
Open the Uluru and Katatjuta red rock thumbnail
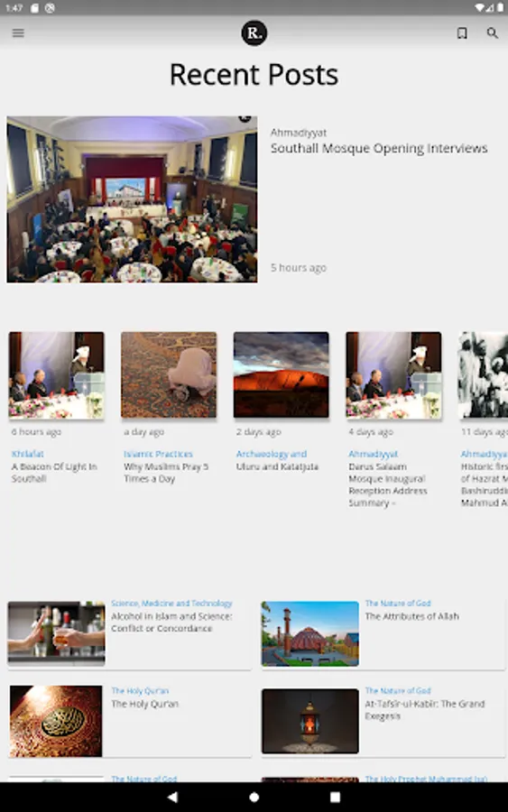(x=282, y=375)
